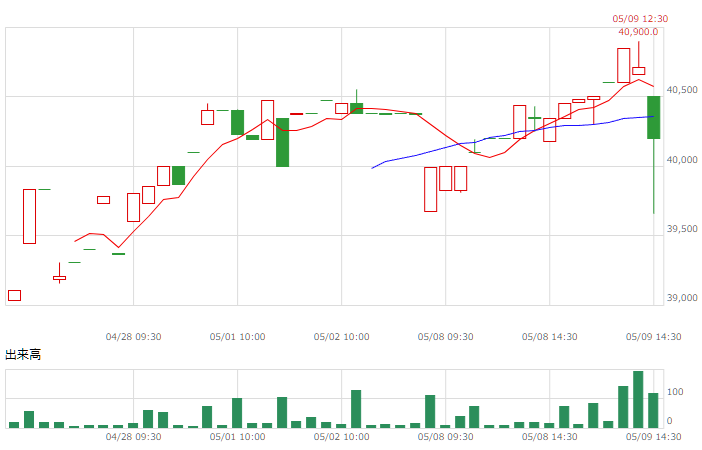Viewport: 702px width, 450px height.
Task: Click the blue moving average line start
Action: point(372,168)
